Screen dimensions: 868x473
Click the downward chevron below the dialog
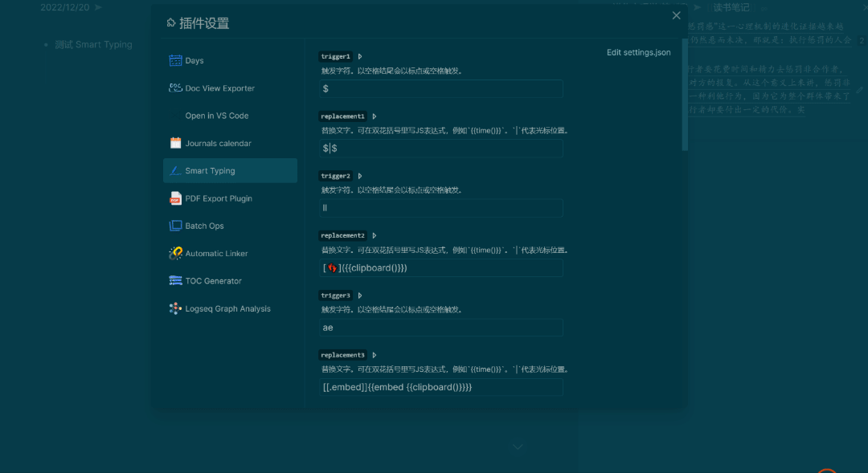tap(517, 447)
